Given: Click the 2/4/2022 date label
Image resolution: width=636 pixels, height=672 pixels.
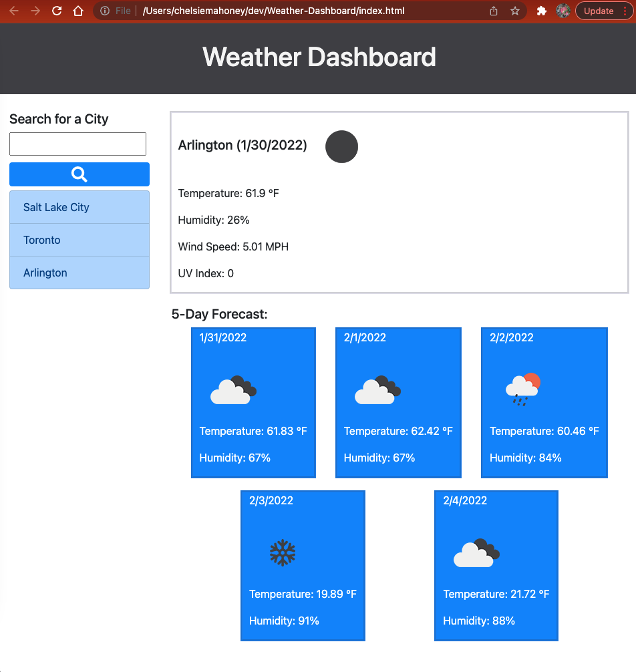Looking at the screenshot, I should click(x=465, y=500).
